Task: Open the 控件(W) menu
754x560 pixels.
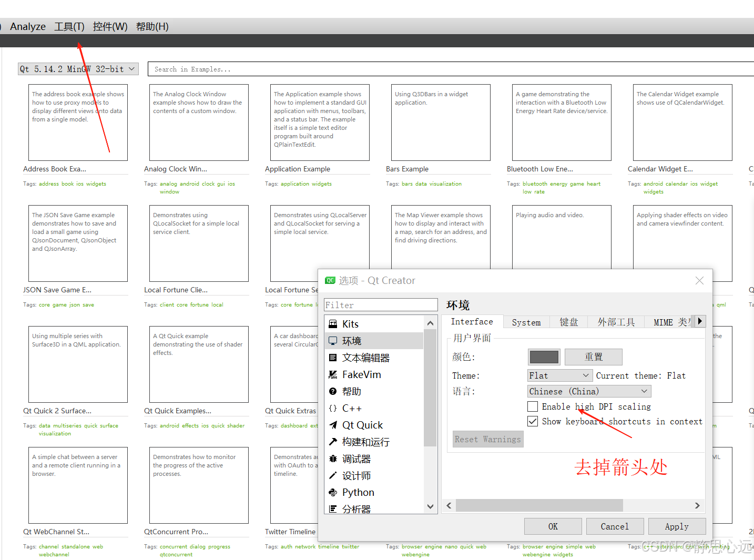Action: 110,26
